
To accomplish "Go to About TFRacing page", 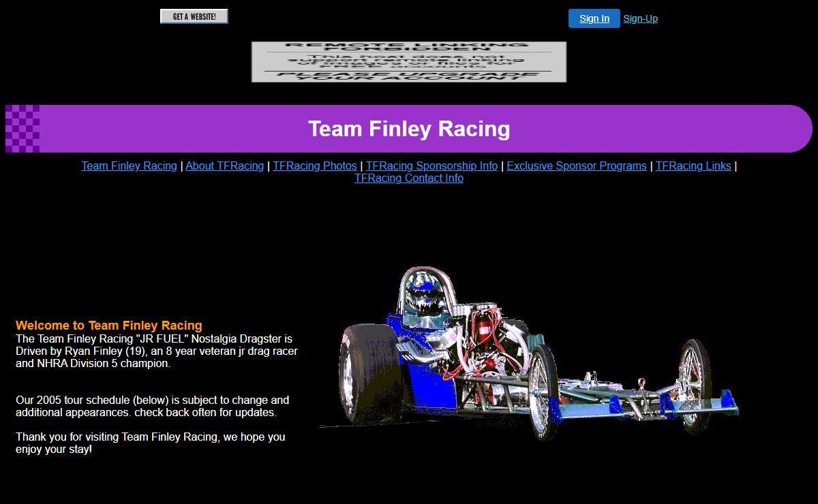I will click(224, 166).
